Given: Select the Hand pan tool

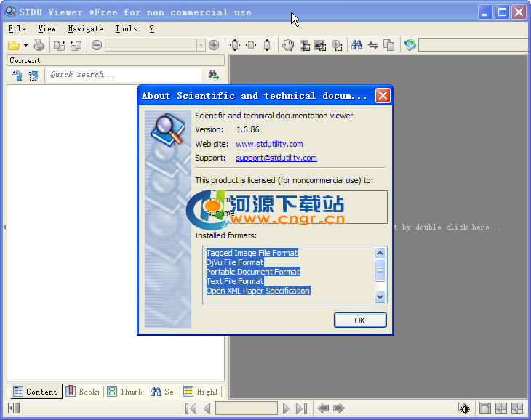Looking at the screenshot, I should (x=288, y=45).
